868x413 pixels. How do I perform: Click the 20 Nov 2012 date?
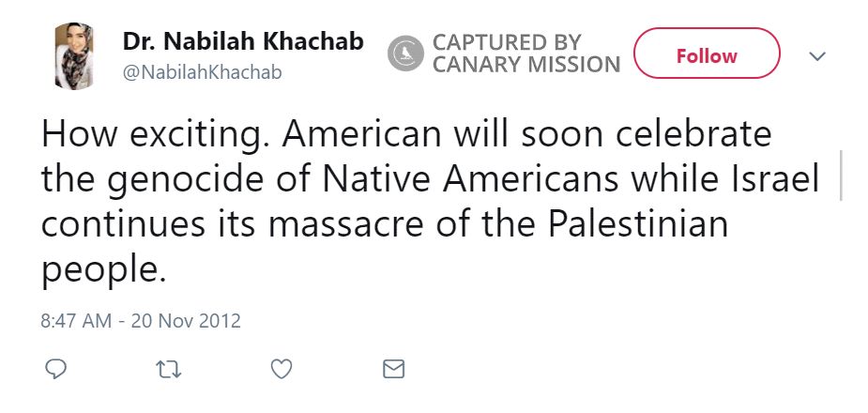[186, 320]
